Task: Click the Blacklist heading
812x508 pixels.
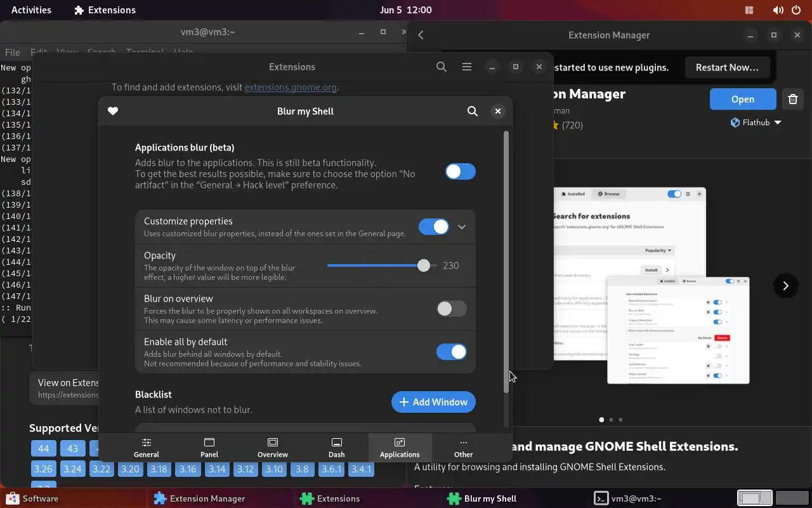Action: (154, 394)
